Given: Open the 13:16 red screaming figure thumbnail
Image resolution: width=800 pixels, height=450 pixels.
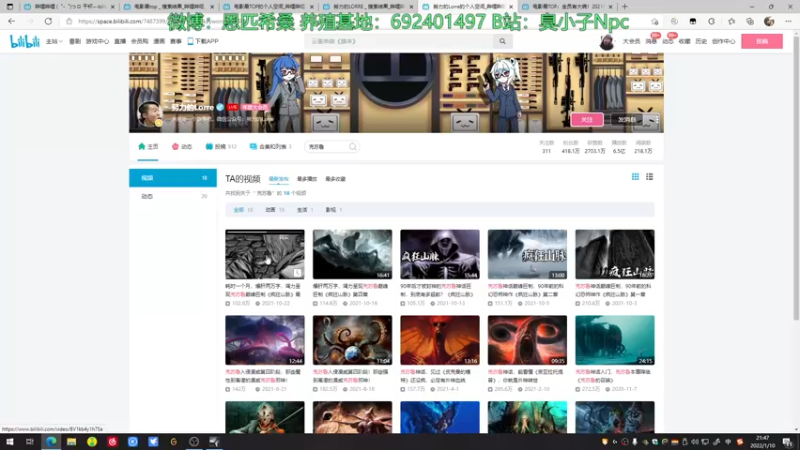Looking at the screenshot, I should (440, 340).
